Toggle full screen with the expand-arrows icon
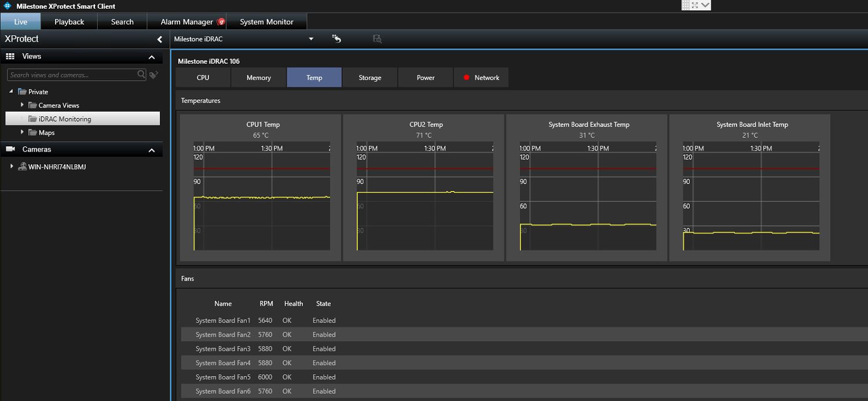 [695, 5]
